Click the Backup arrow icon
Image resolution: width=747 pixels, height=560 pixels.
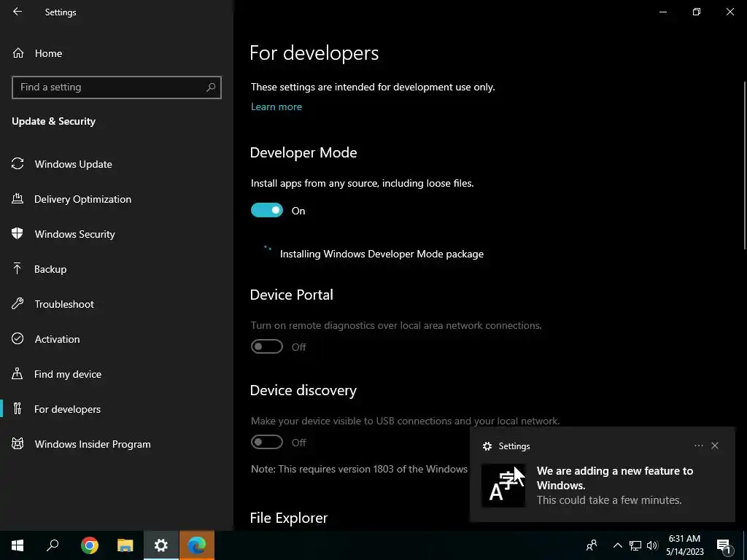[18, 268]
